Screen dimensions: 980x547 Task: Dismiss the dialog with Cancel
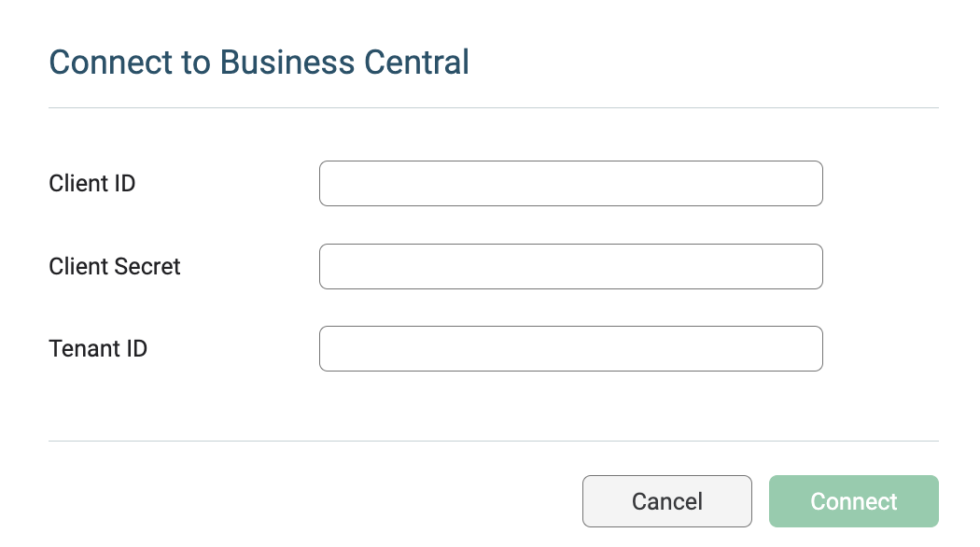pos(667,500)
